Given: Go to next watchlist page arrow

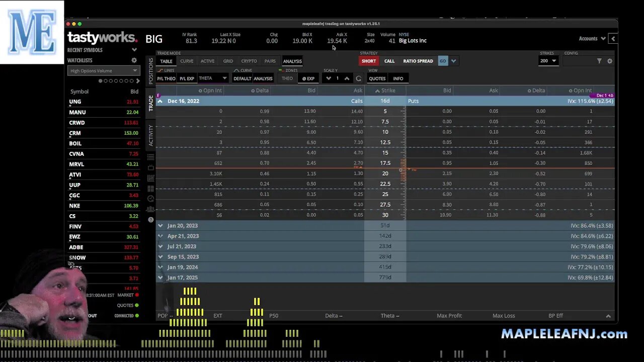Looking at the screenshot, I should pyautogui.click(x=138, y=81).
